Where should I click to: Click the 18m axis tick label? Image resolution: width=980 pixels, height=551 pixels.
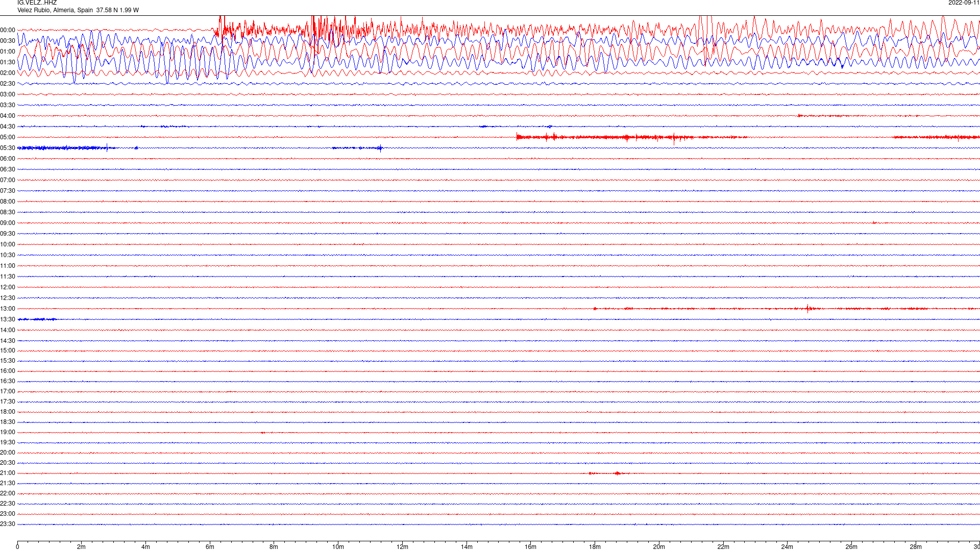click(595, 547)
